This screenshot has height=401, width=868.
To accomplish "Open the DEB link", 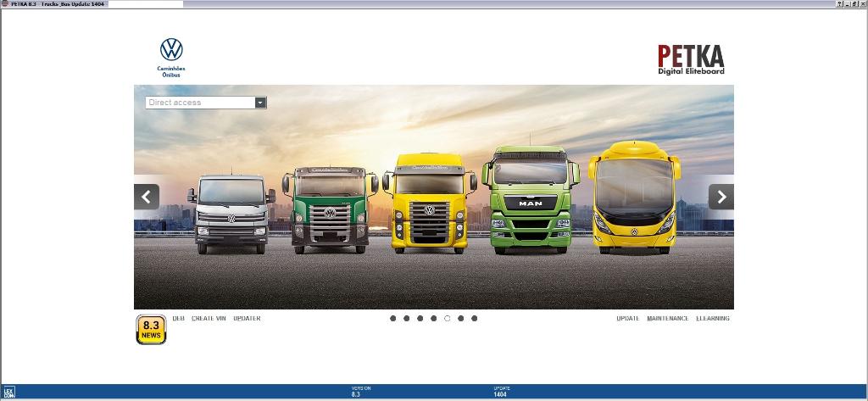I will point(178,319).
